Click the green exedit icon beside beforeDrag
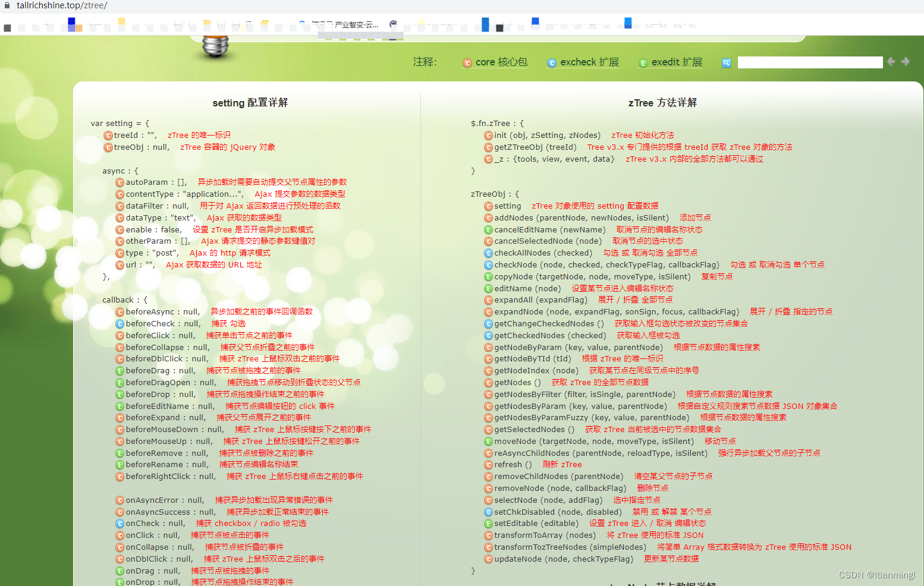The width and height of the screenshot is (924, 586). pos(119,370)
